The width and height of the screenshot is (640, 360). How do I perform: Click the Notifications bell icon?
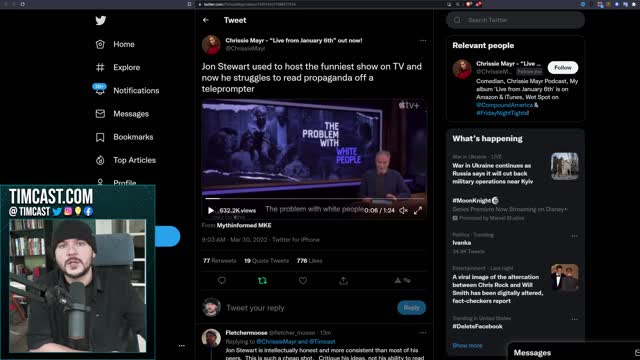100,90
